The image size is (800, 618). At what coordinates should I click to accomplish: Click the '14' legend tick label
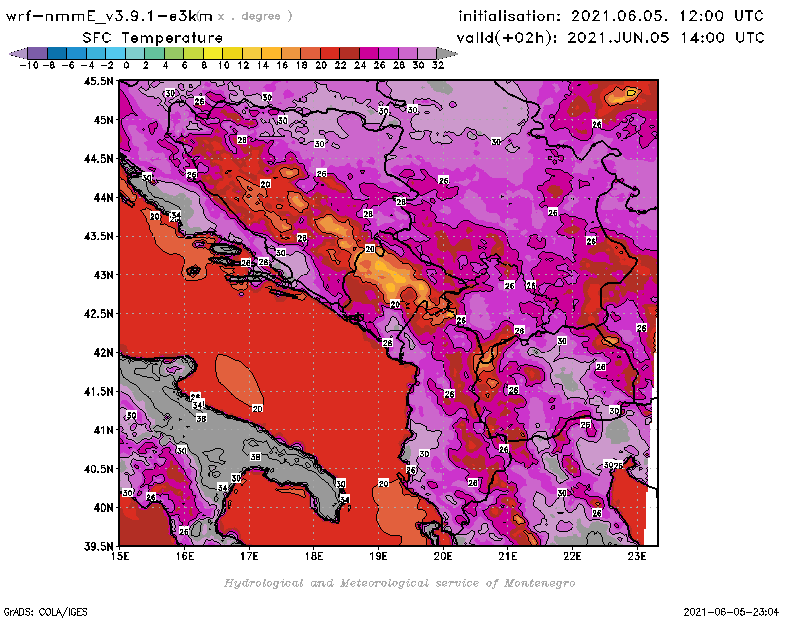pos(263,65)
